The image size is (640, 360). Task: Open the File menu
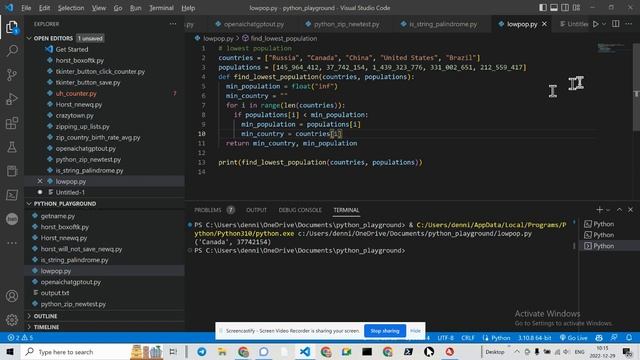click(26, 8)
